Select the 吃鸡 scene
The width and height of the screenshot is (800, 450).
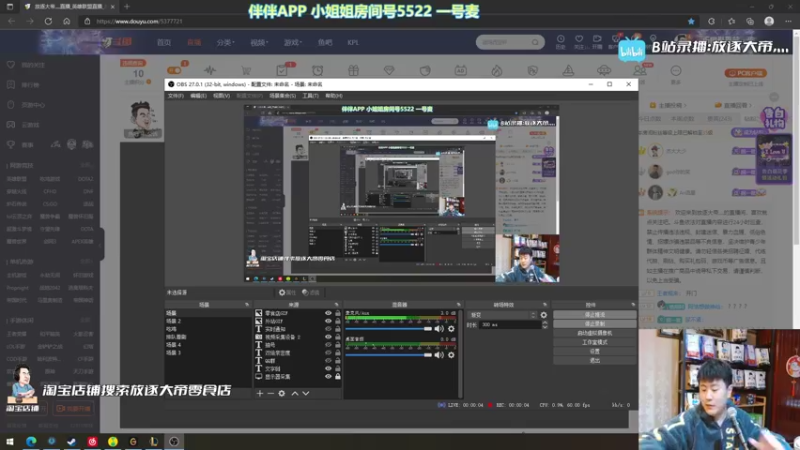pos(207,329)
